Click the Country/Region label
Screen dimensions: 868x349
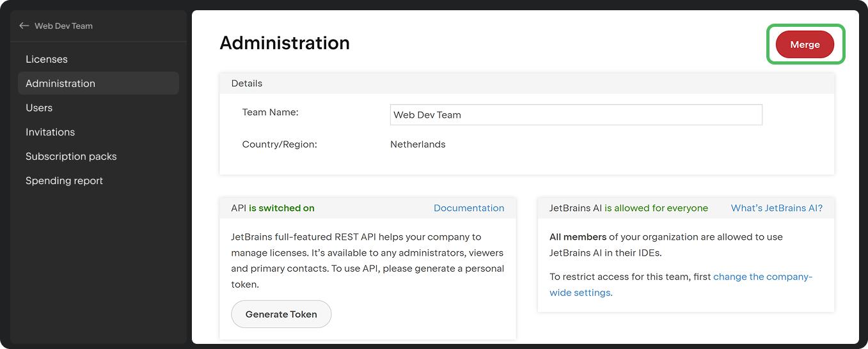tap(280, 144)
